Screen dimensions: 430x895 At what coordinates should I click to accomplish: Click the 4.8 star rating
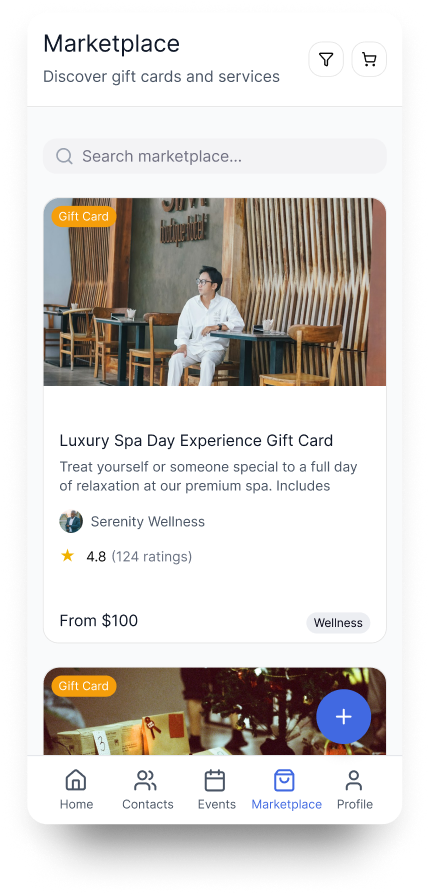point(83,556)
